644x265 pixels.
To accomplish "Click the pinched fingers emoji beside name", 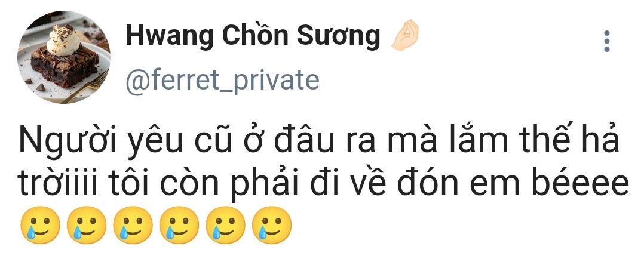I will click(404, 35).
